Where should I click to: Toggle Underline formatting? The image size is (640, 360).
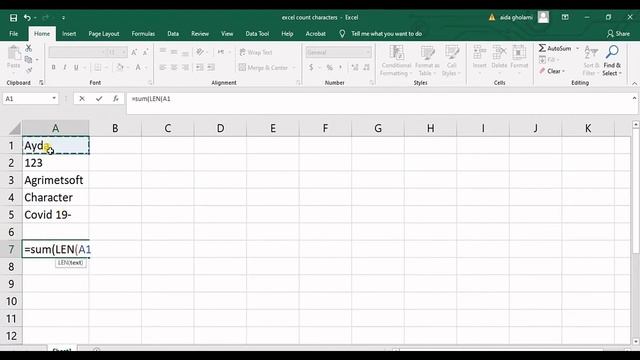[x=76, y=67]
